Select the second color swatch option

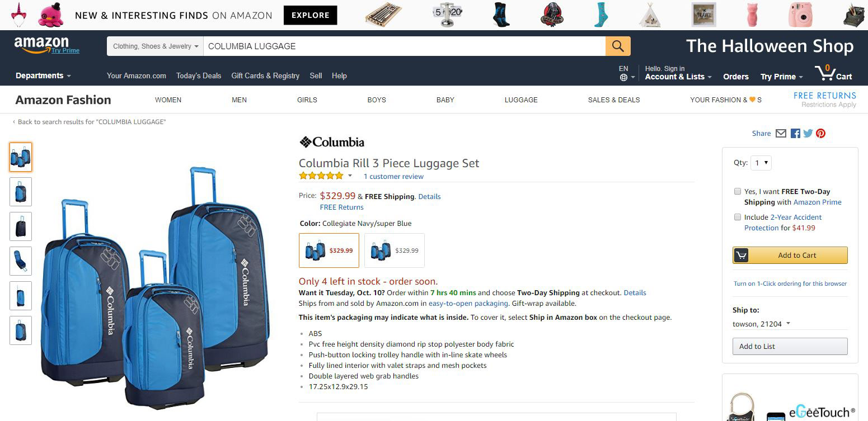pos(395,250)
